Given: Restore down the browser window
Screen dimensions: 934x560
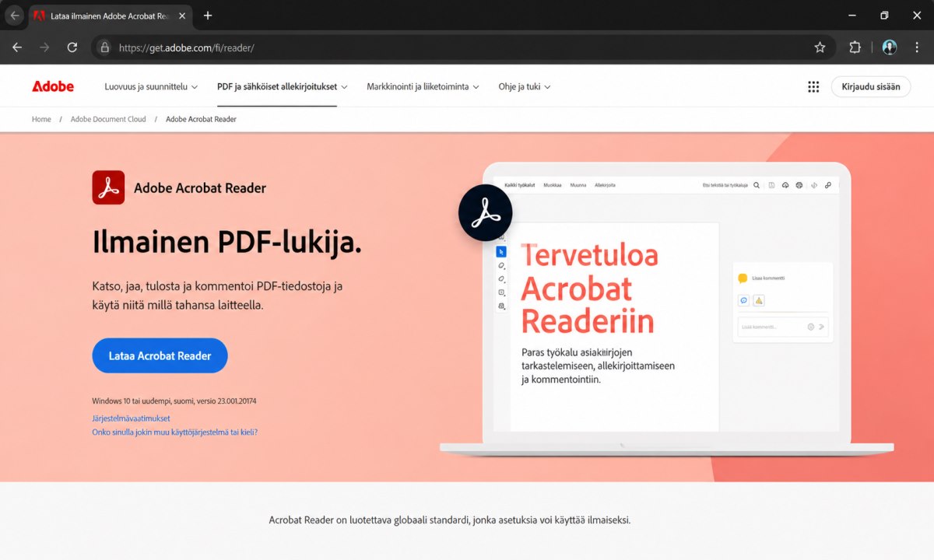Looking at the screenshot, I should click(884, 16).
